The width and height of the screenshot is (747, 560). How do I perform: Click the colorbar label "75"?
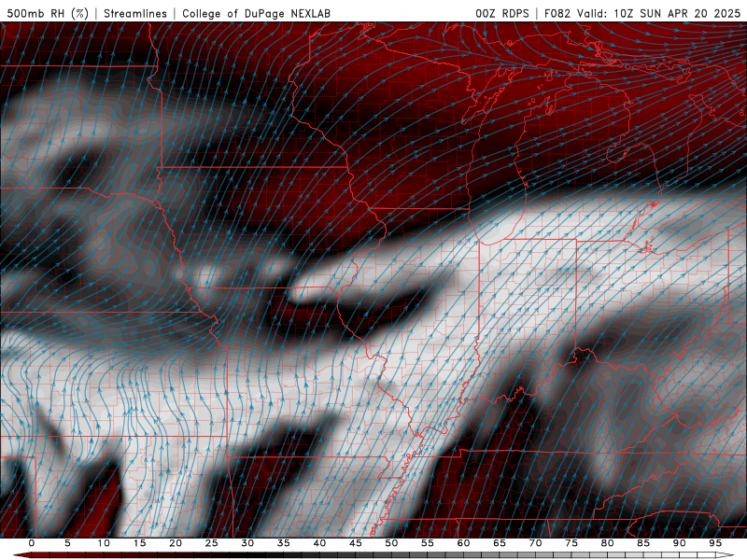[571, 543]
